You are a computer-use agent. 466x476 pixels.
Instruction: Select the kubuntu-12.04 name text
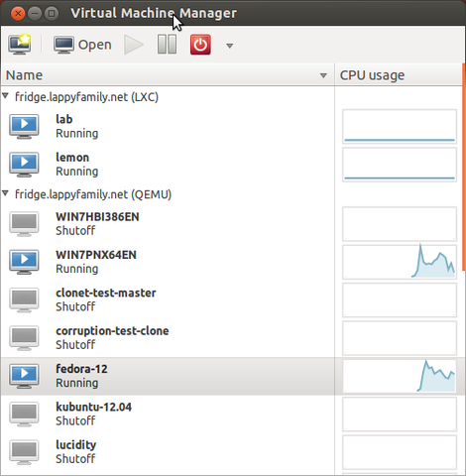(93, 407)
